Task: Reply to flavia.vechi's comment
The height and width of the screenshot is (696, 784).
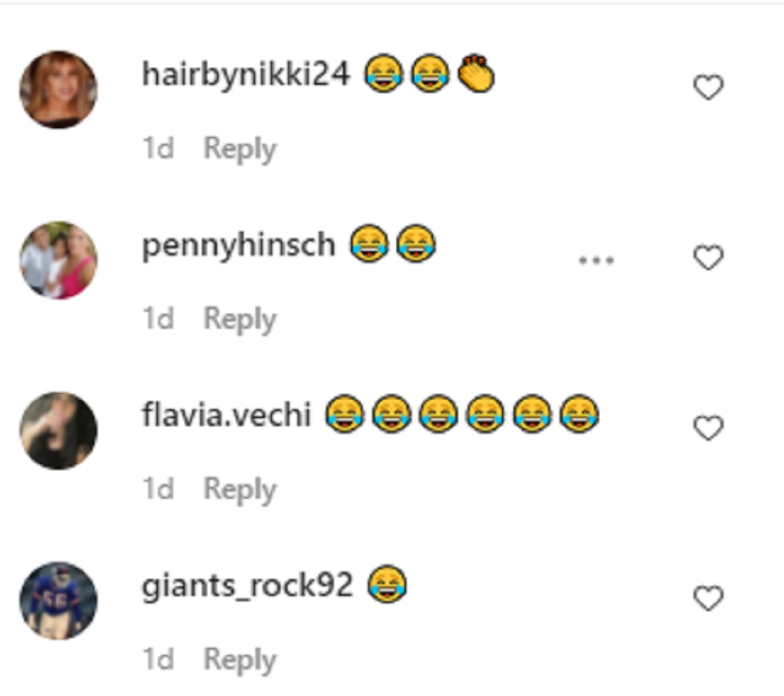Action: pyautogui.click(x=240, y=489)
